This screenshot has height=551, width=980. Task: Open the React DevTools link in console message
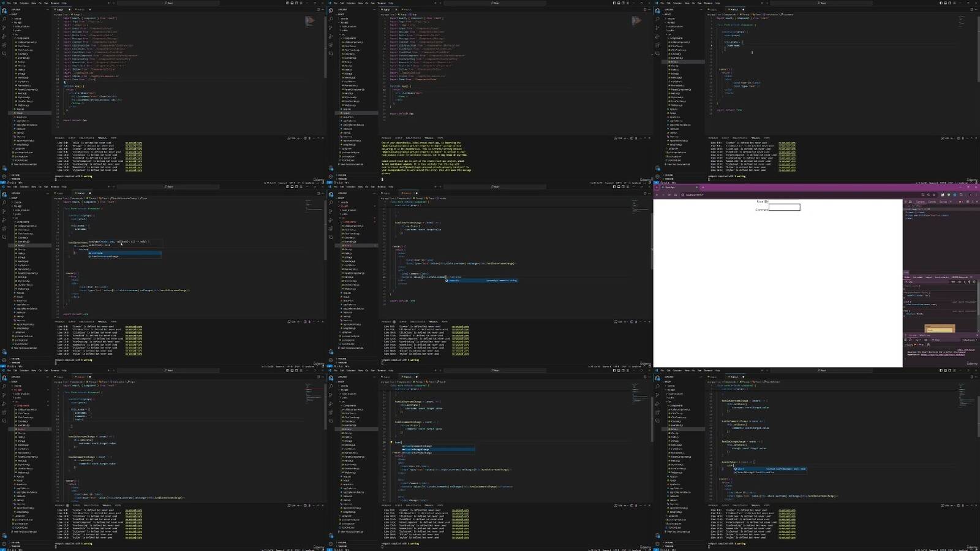coord(943,354)
